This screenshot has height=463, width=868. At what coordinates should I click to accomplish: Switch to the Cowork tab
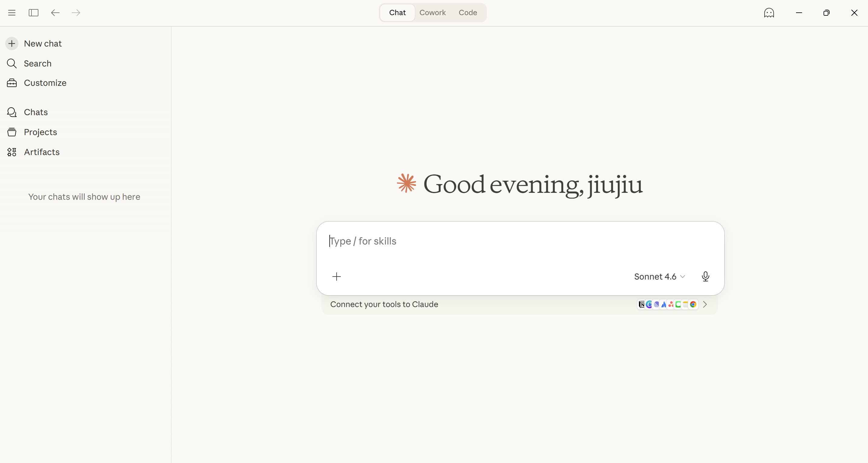tap(432, 13)
